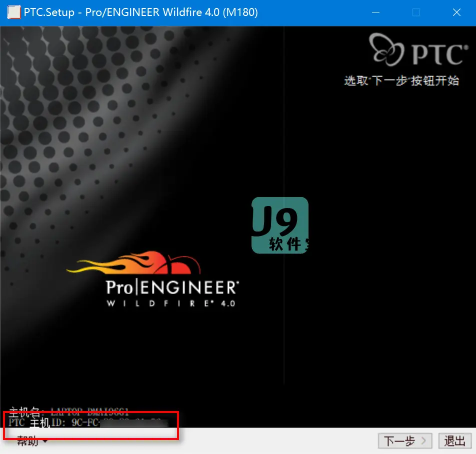Viewport: 476px width, 454px height.
Task: Click the Pro/ENGINEER flame logo graphic
Action: tap(134, 263)
